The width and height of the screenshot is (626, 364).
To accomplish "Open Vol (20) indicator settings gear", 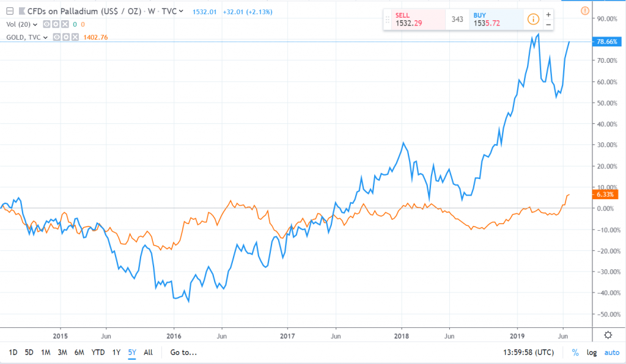I will pos(56,24).
